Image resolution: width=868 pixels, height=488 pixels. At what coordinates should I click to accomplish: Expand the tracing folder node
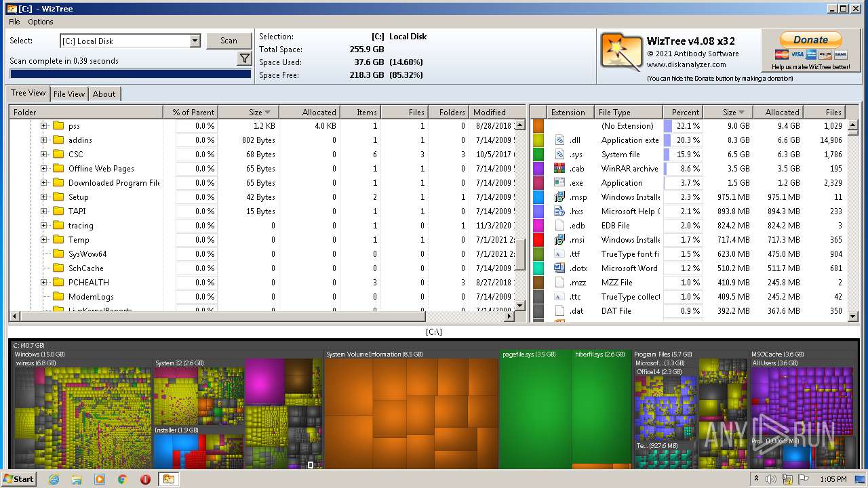(44, 225)
